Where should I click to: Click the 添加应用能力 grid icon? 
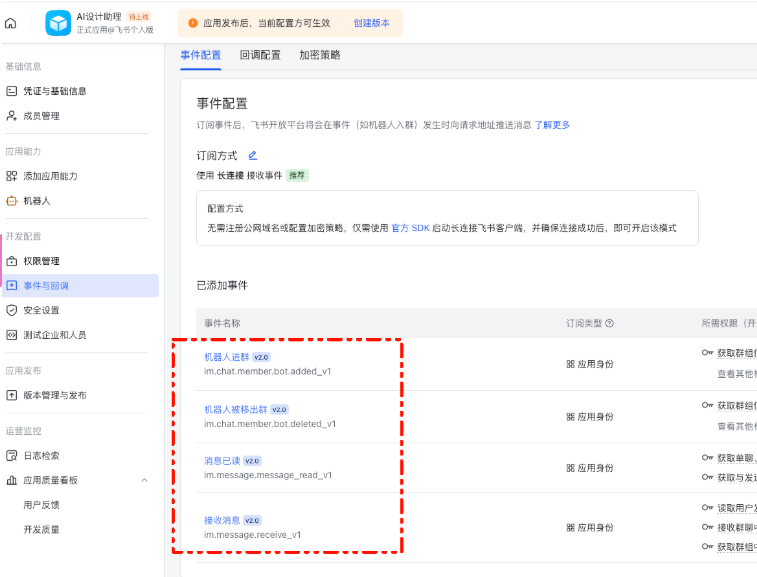coord(12,176)
